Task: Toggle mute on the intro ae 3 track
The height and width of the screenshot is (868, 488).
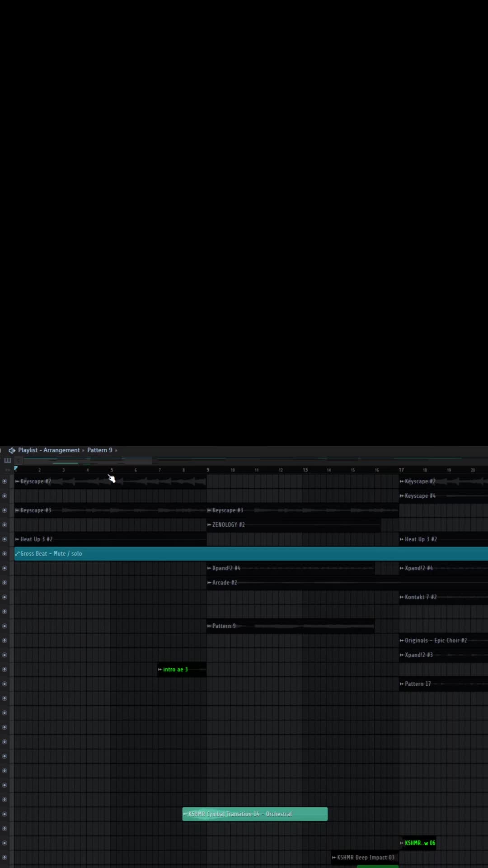Action: click(5, 670)
